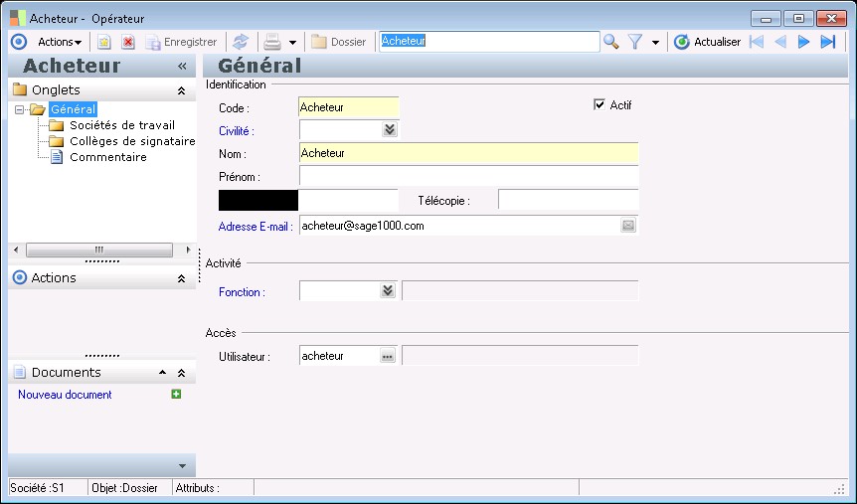Click the blue circle icon before Actions in the toolbar
This screenshot has height=504, width=857.
pyautogui.click(x=19, y=42)
